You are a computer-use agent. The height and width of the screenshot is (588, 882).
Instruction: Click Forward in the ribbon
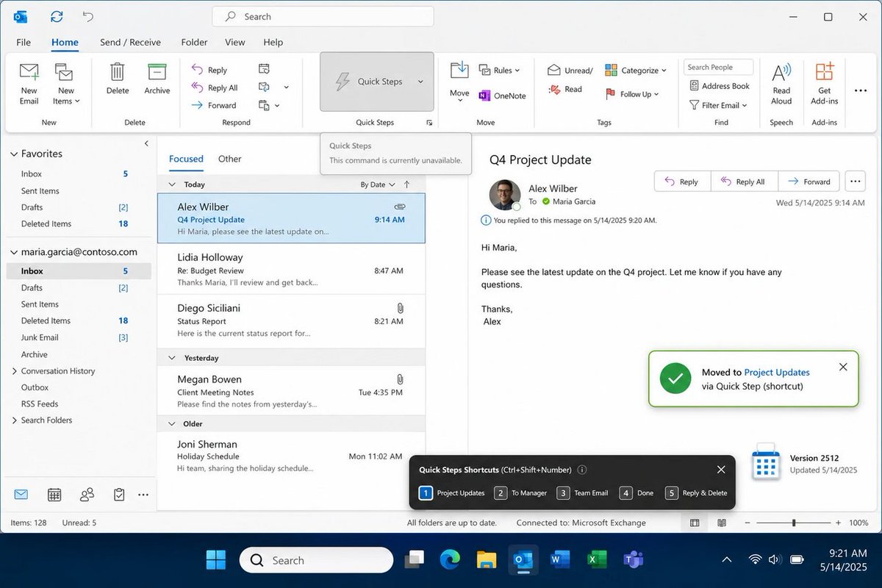(x=214, y=105)
